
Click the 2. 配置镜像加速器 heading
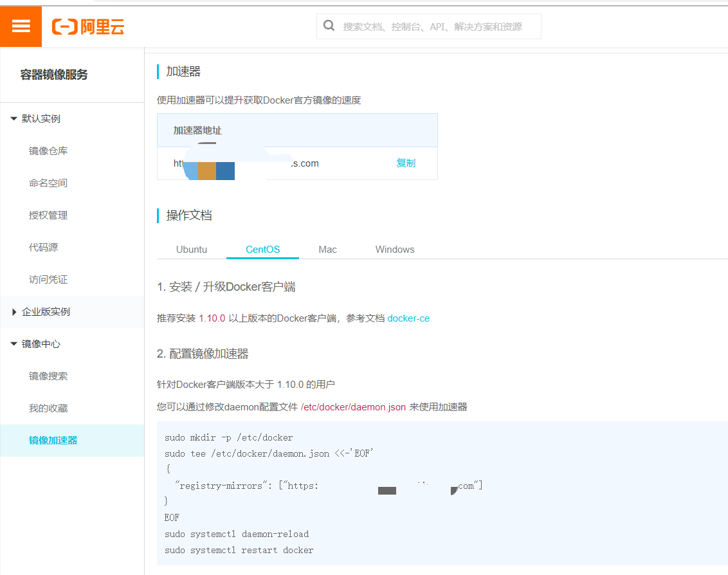tap(203, 354)
